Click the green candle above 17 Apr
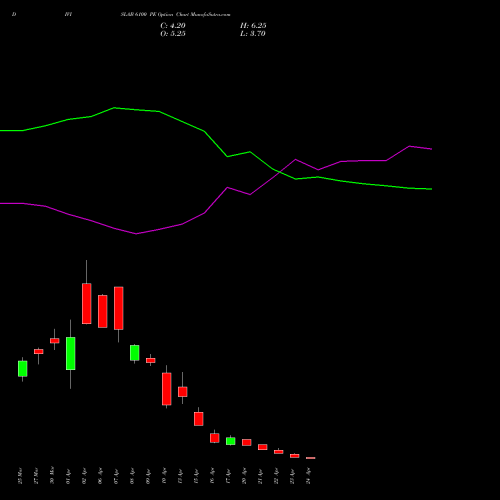This screenshot has height=500, width=500. (x=231, y=441)
